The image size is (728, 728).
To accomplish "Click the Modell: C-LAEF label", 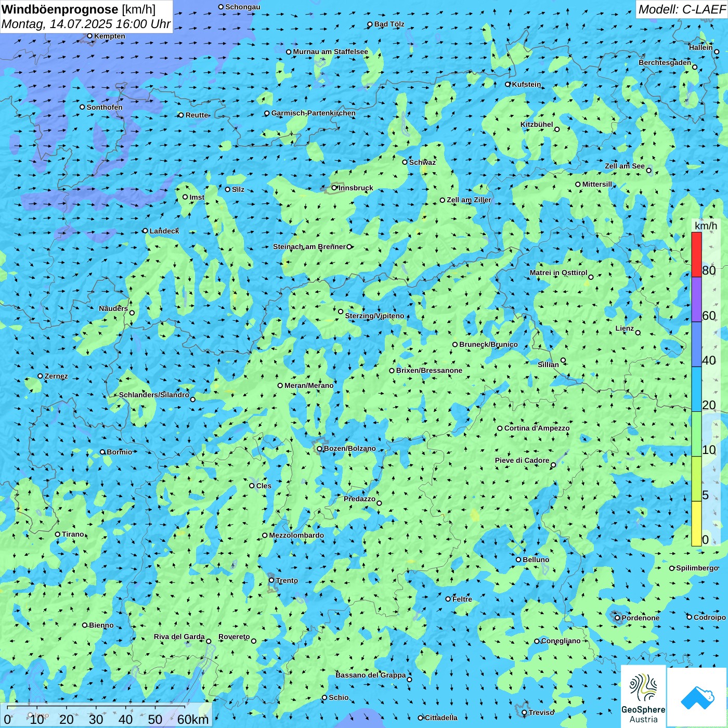I will [681, 9].
